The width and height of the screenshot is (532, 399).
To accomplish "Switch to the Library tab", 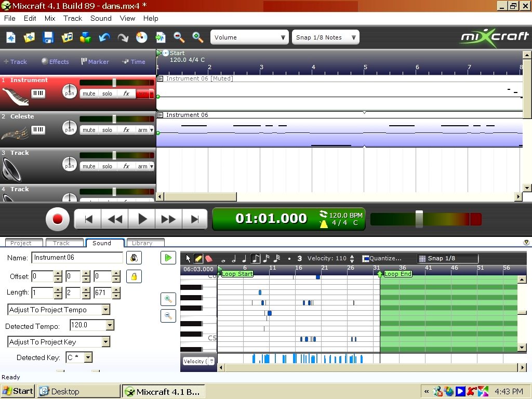I will click(145, 243).
